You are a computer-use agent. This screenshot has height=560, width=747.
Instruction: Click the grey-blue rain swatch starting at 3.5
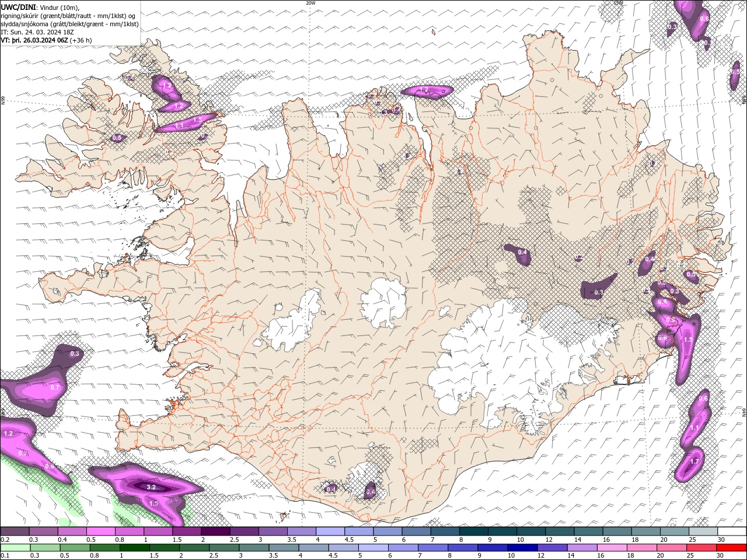coord(283,548)
